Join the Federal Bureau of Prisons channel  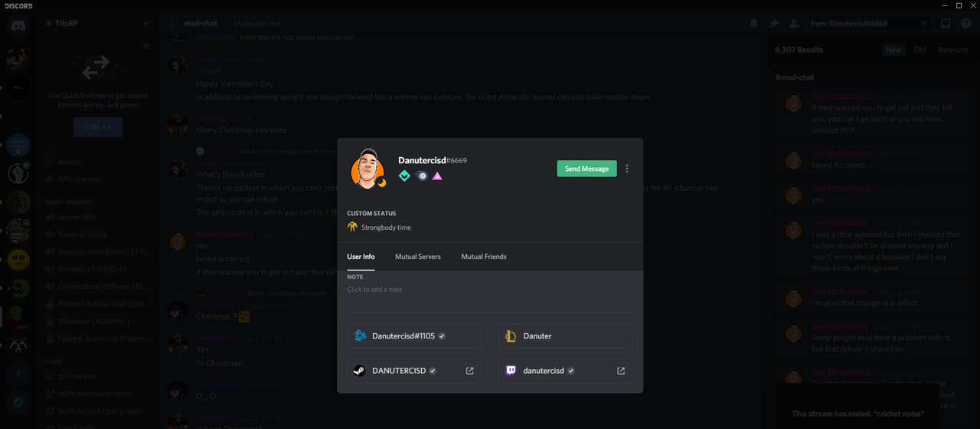tap(98, 339)
